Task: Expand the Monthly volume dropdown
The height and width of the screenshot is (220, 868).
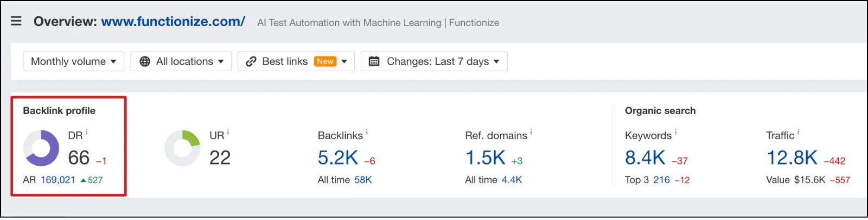Action: [73, 61]
